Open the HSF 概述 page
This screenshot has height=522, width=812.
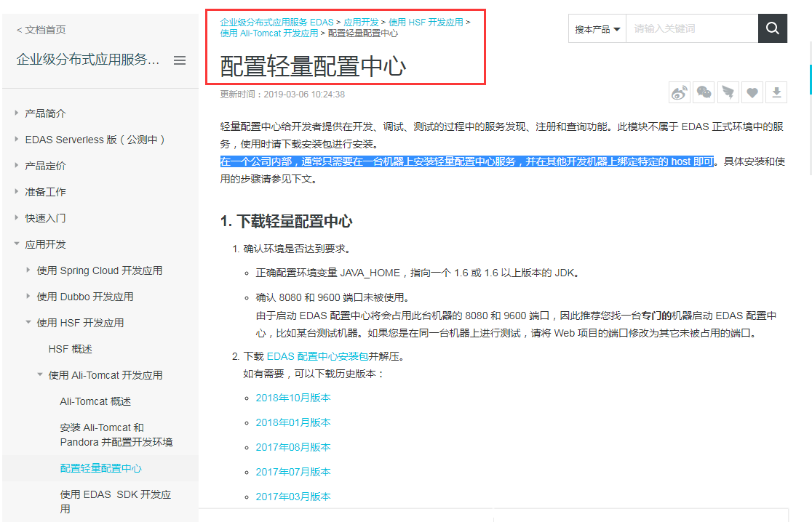click(x=71, y=349)
